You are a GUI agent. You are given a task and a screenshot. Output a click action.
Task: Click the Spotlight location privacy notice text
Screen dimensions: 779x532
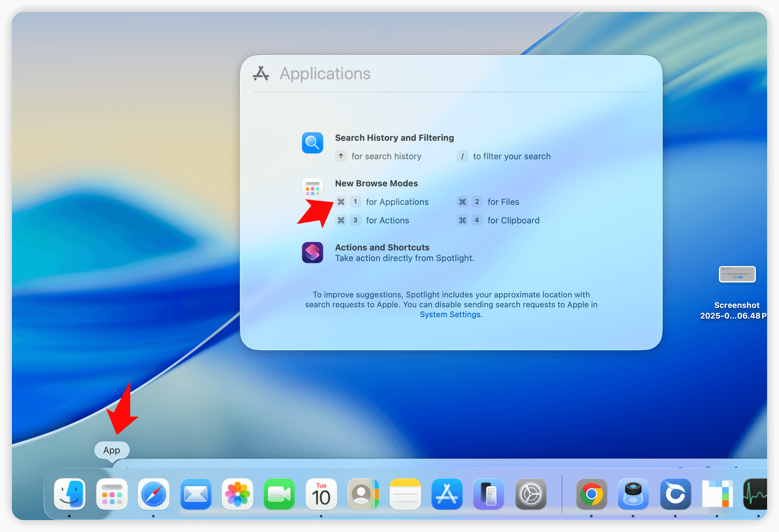tap(451, 305)
